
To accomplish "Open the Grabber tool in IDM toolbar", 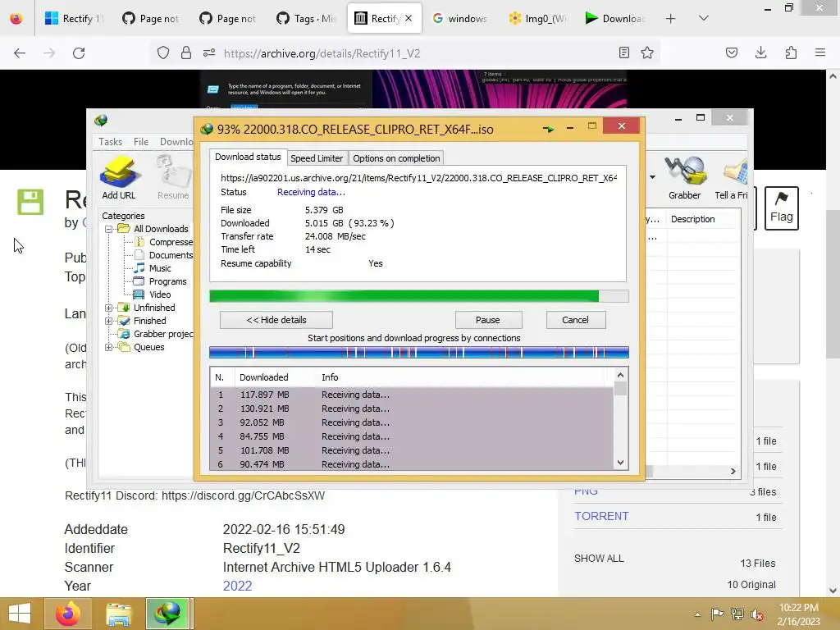I will pyautogui.click(x=684, y=177).
